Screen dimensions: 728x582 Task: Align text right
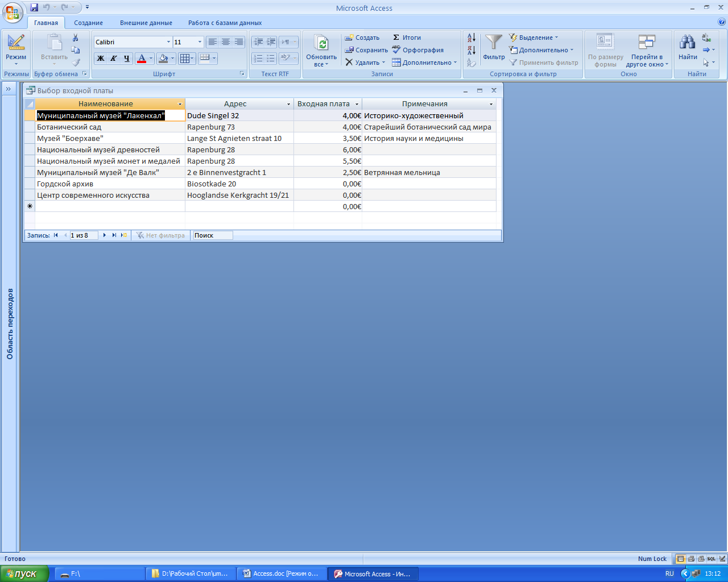[239, 42]
